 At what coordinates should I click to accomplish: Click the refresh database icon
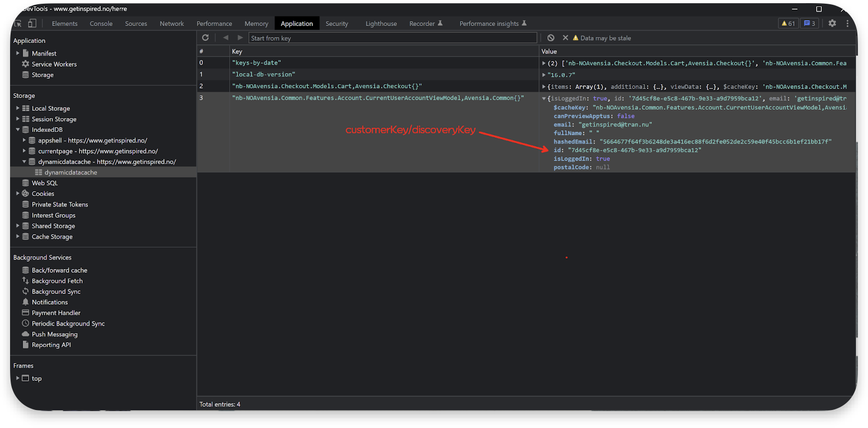pyautogui.click(x=206, y=38)
